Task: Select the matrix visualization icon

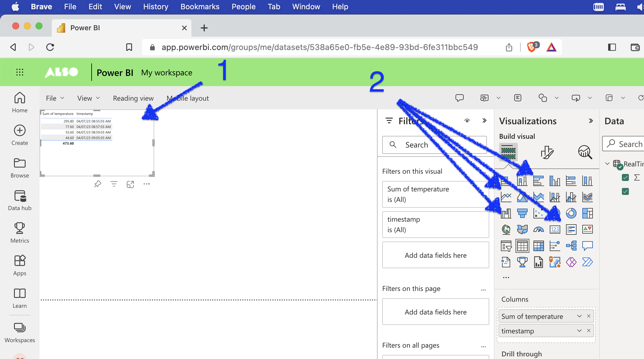Action: (x=538, y=246)
